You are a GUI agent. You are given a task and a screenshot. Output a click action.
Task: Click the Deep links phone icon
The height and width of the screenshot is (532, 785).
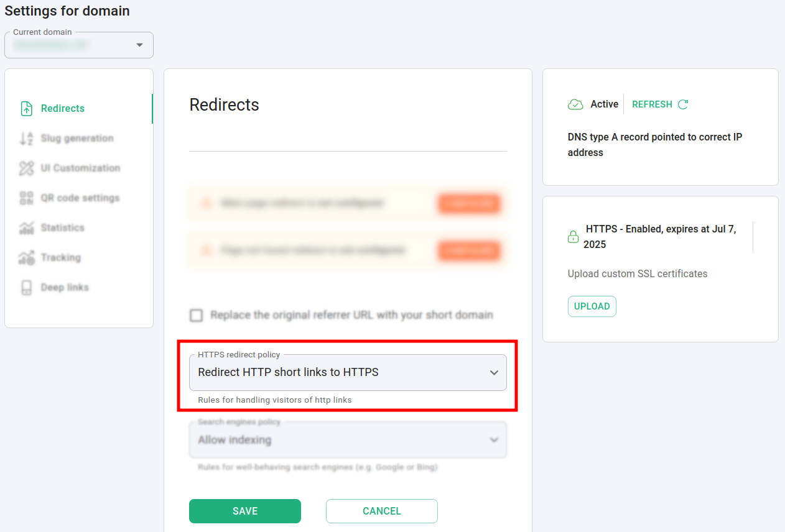click(x=26, y=288)
